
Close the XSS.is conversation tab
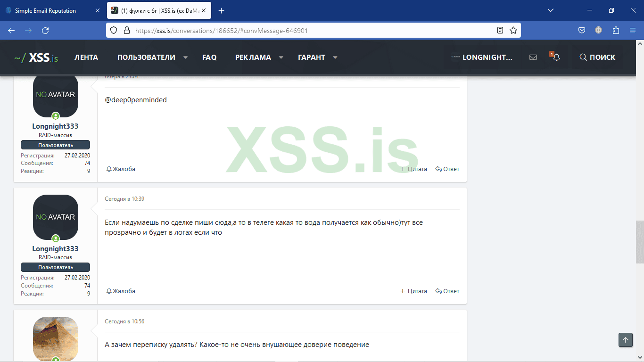(204, 10)
